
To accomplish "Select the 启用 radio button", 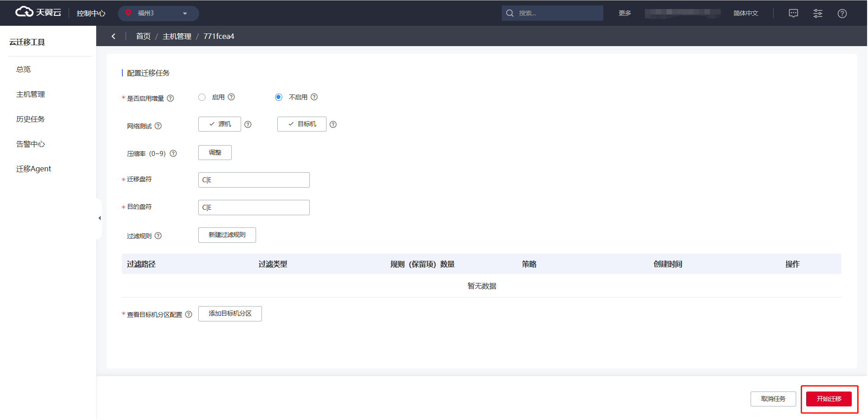I will point(202,97).
